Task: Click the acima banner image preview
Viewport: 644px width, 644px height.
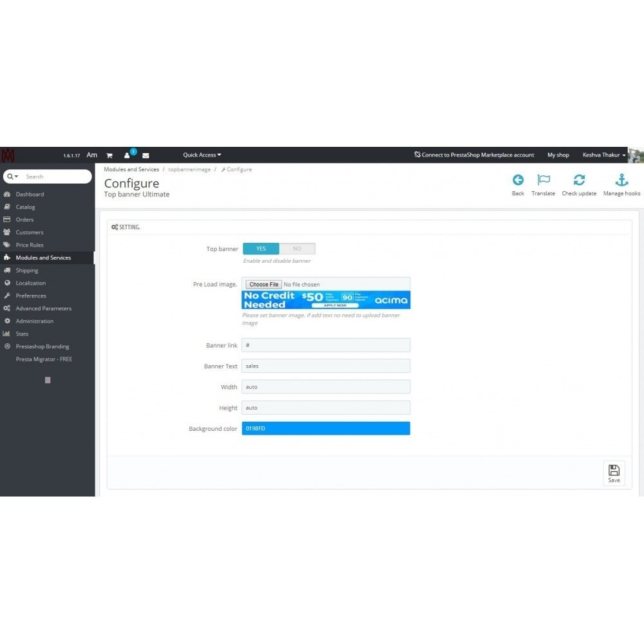Action: pos(326,300)
